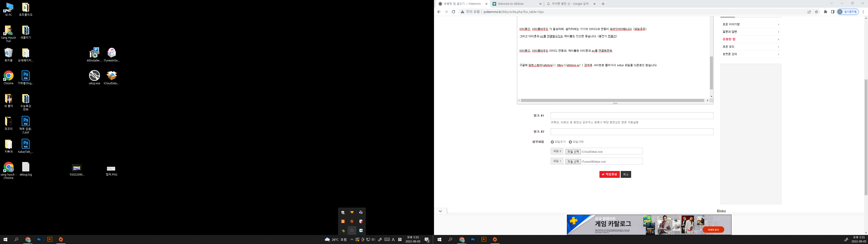
Task: Click the share page icon in address bar
Action: click(x=809, y=12)
